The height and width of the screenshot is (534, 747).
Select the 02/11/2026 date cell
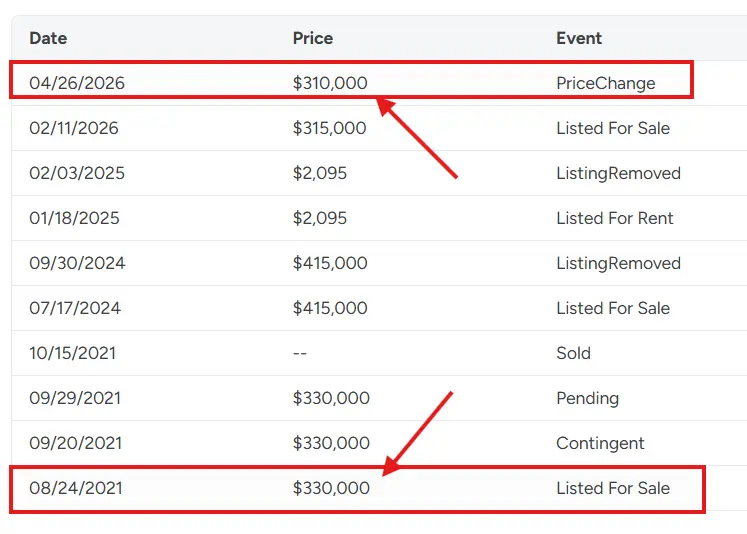tap(74, 128)
